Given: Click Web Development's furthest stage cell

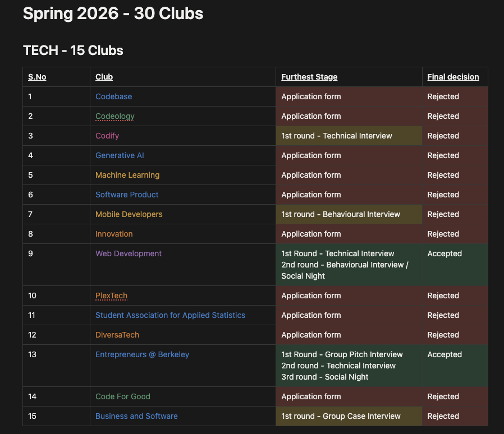Looking at the screenshot, I should tap(349, 265).
